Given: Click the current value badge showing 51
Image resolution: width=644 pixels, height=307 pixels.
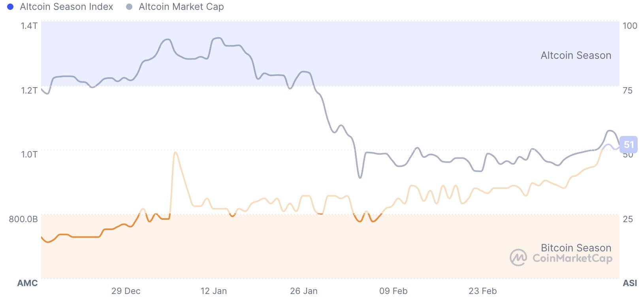Looking at the screenshot, I should [x=628, y=145].
